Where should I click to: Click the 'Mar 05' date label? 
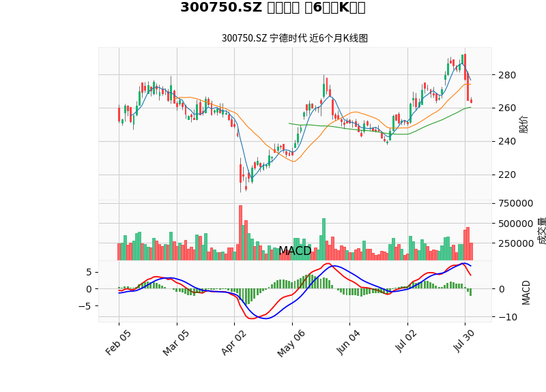[176, 342]
